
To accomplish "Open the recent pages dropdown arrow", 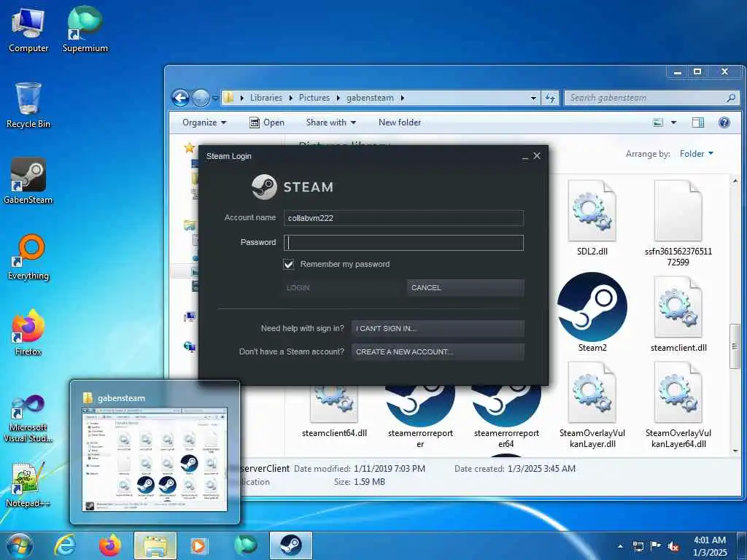I will point(215,98).
